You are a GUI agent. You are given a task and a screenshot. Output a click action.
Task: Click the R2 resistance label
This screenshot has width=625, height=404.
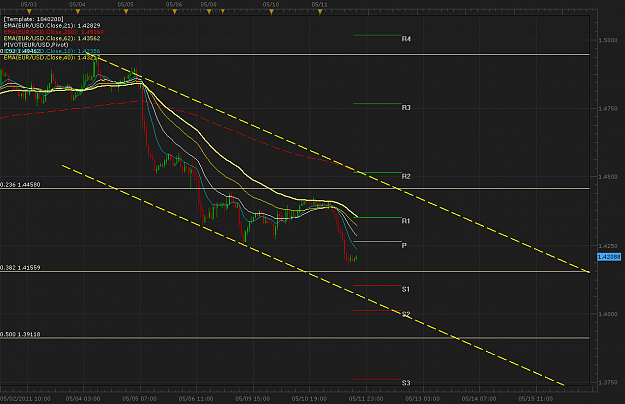[x=406, y=176]
